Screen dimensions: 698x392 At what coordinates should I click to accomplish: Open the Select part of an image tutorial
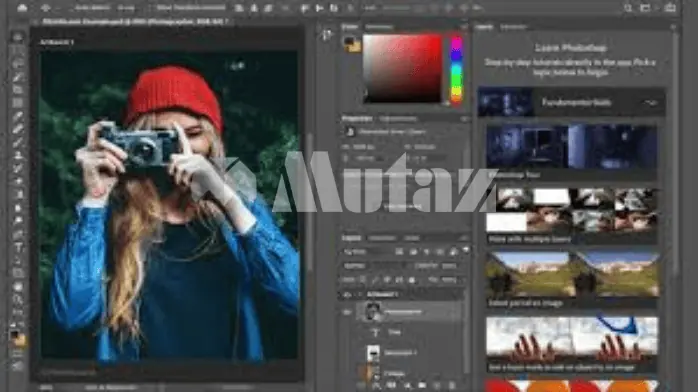(x=572, y=280)
